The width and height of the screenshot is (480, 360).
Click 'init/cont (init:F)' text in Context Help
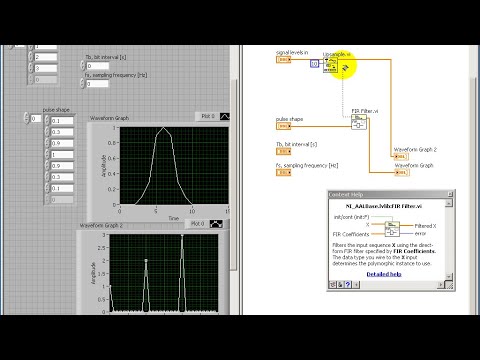pyautogui.click(x=351, y=217)
